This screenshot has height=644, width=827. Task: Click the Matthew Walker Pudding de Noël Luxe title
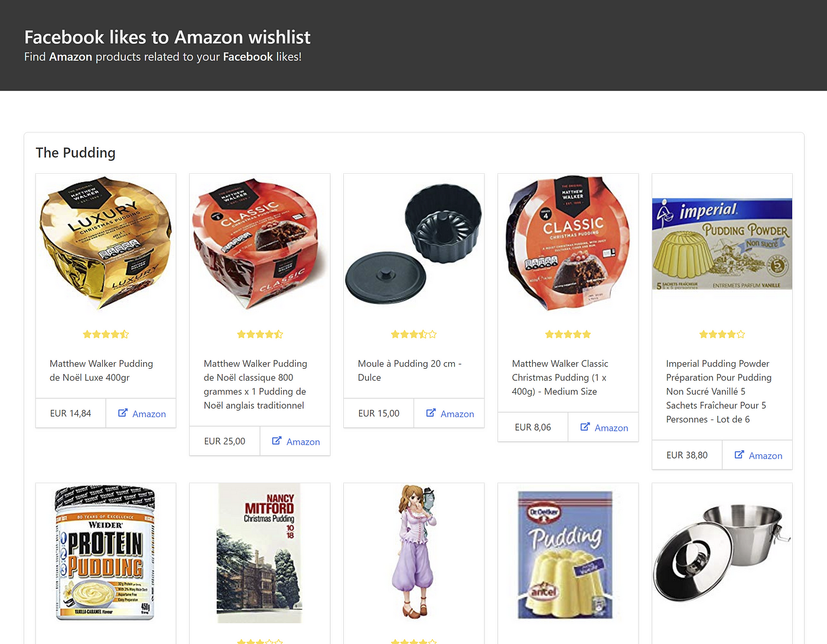click(101, 370)
